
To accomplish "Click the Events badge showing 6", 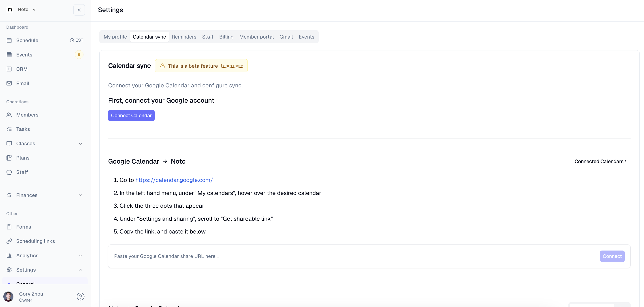I will pos(79,55).
